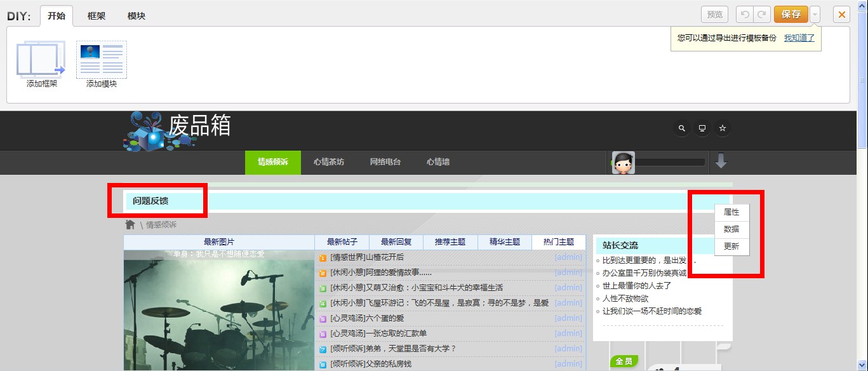
Task: Open 世上最懂你的人去了 in 站长交流
Action: coord(637,286)
